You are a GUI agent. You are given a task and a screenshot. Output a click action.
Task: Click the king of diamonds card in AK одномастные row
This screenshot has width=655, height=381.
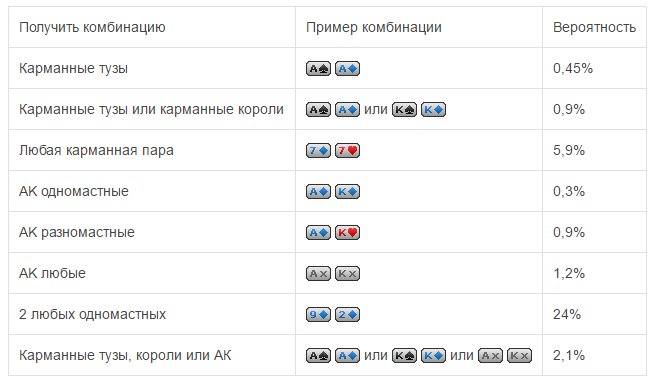coord(348,192)
